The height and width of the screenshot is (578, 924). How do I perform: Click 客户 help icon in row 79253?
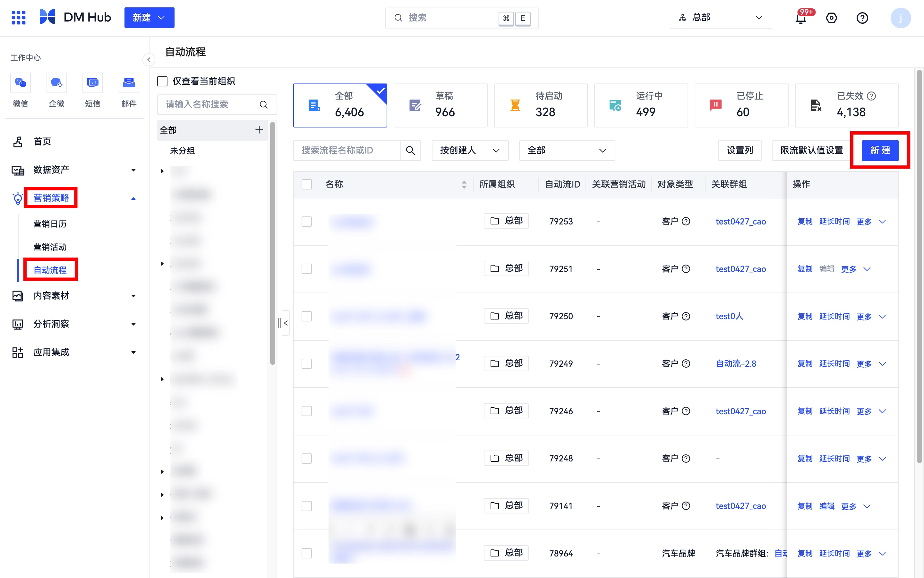click(x=686, y=221)
